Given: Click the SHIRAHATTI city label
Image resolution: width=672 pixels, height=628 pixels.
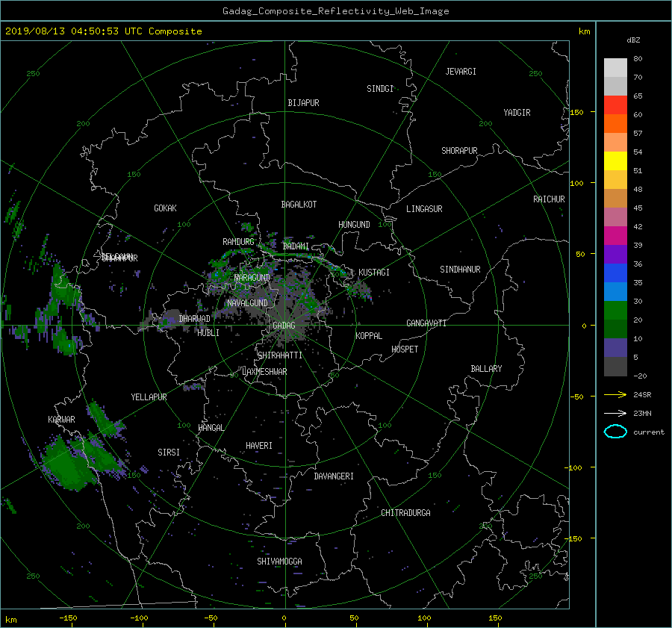Looking at the screenshot, I should 280,355.
